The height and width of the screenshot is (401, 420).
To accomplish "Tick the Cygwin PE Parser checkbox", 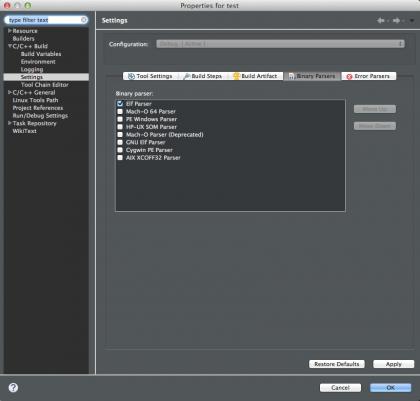I will tap(120, 150).
